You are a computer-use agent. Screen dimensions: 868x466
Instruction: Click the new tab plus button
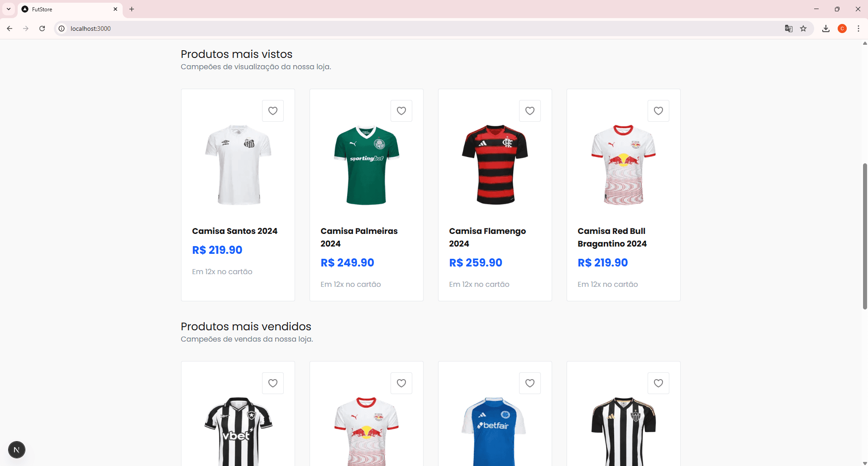tap(131, 9)
